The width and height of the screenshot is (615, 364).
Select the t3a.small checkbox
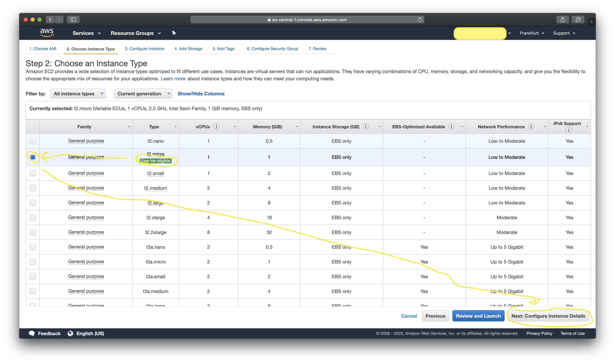click(33, 277)
